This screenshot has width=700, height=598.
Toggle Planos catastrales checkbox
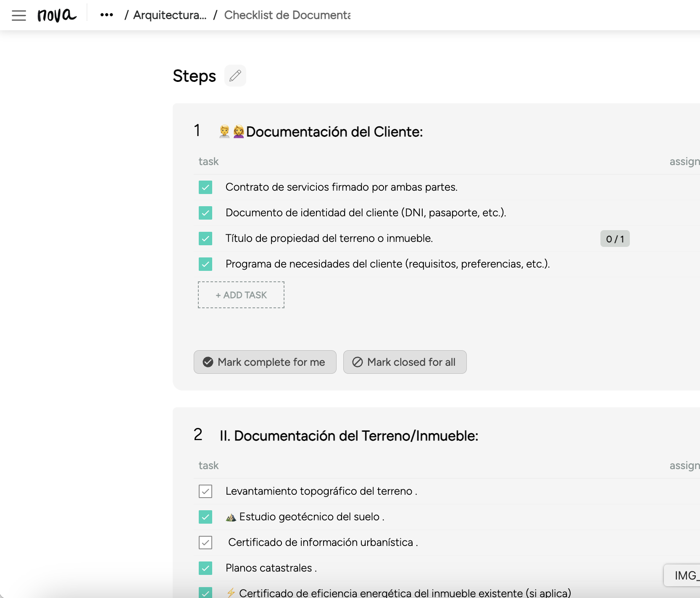point(205,568)
